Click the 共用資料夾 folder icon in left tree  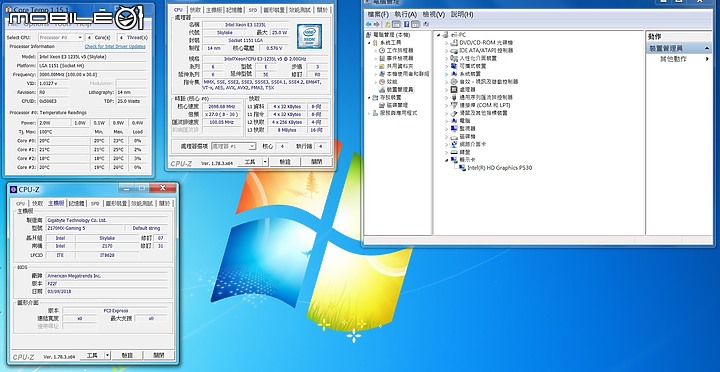[x=382, y=66]
